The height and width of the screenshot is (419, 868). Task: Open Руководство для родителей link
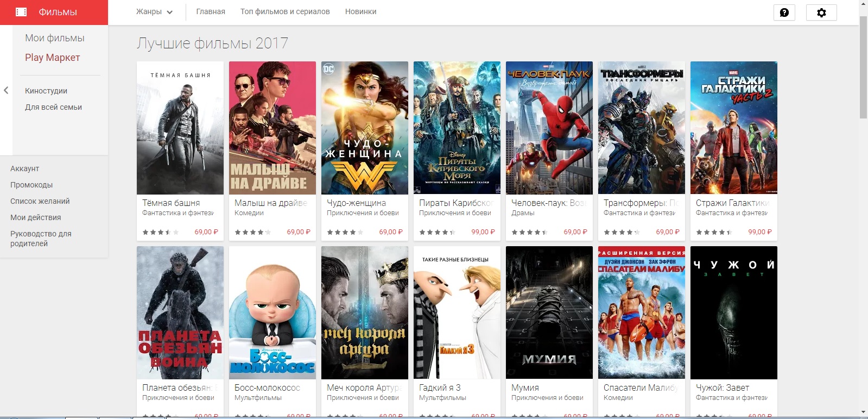[41, 239]
